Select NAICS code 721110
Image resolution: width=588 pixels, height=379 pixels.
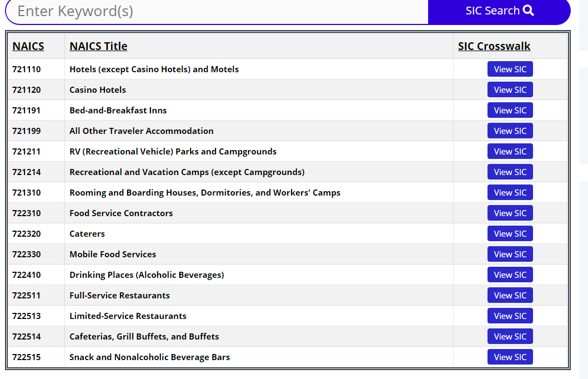pyautogui.click(x=26, y=69)
